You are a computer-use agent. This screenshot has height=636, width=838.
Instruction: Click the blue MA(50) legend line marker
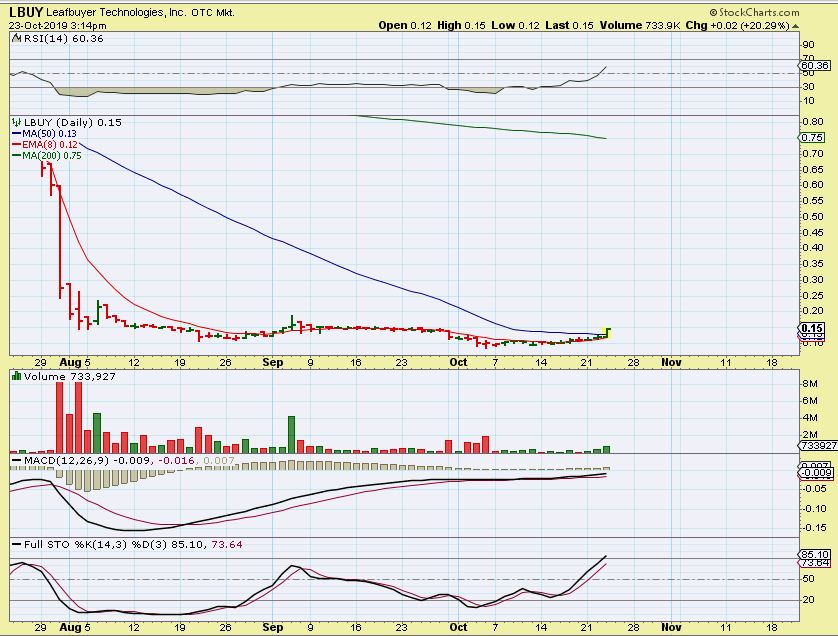[x=17, y=134]
